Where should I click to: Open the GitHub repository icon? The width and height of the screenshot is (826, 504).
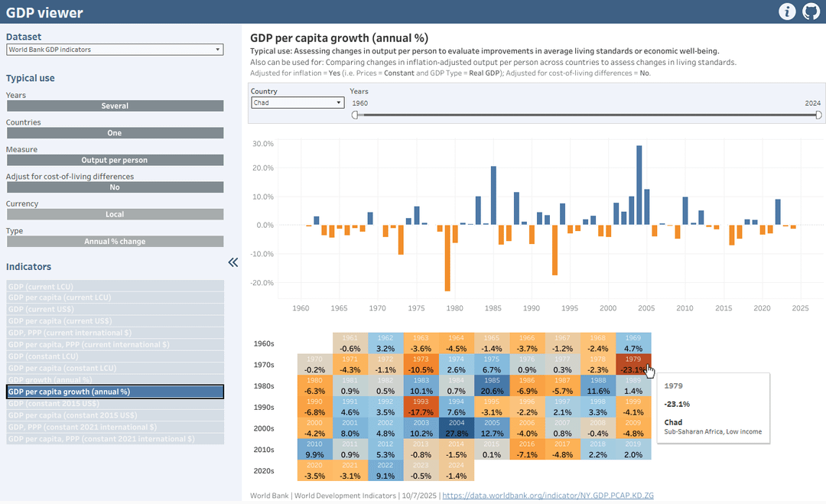coord(811,11)
